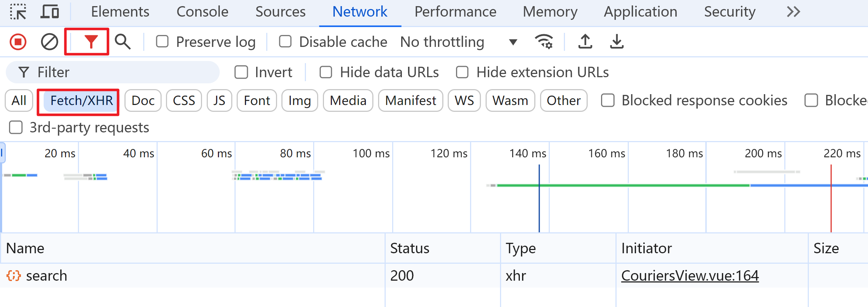Open the No throttling dropdown
The height and width of the screenshot is (307, 868).
[458, 42]
